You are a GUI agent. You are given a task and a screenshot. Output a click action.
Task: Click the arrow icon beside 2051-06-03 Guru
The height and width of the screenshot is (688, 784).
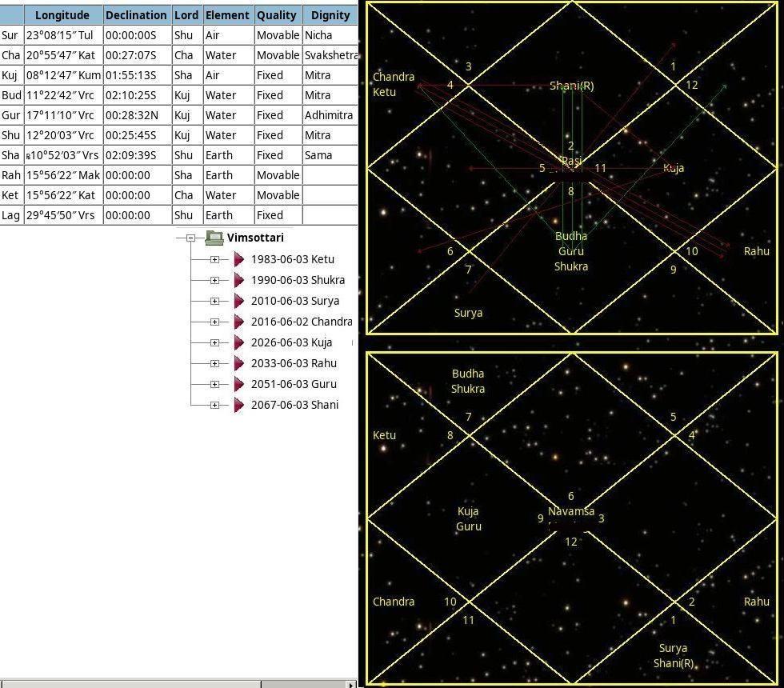(238, 384)
